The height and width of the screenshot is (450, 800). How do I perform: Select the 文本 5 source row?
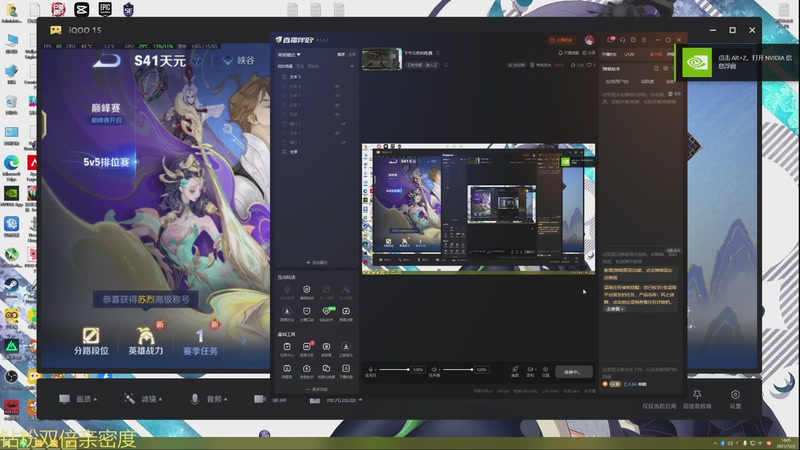(x=316, y=77)
